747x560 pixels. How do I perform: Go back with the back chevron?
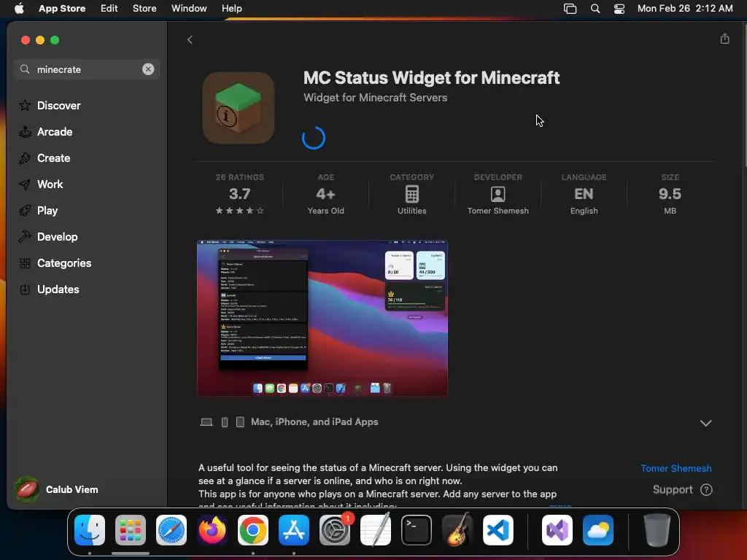(x=190, y=39)
